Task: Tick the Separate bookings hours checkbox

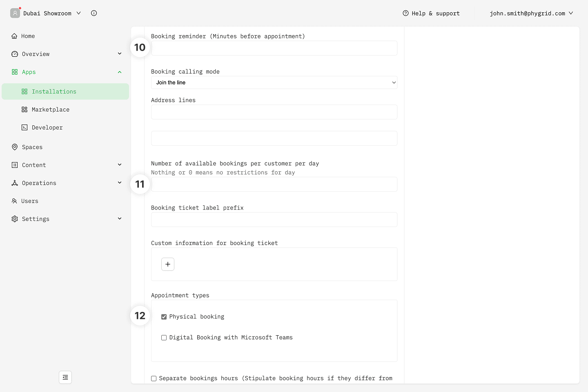Action: tap(154, 379)
